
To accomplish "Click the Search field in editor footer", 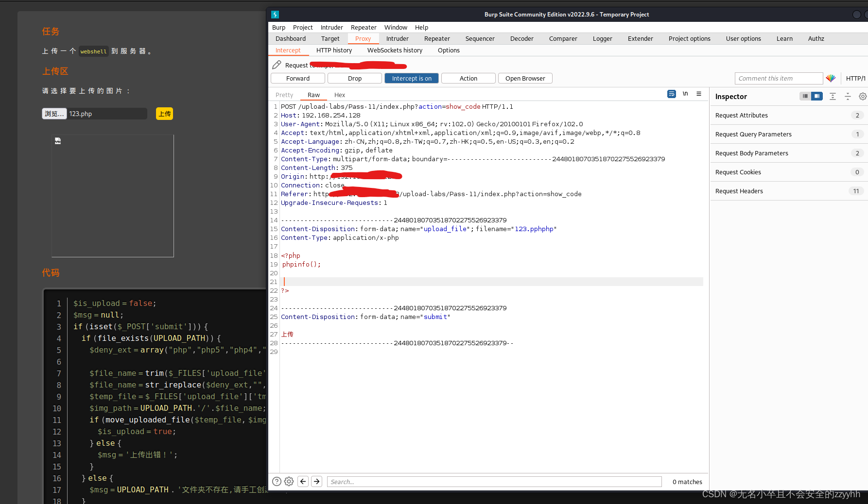I will click(x=494, y=482).
